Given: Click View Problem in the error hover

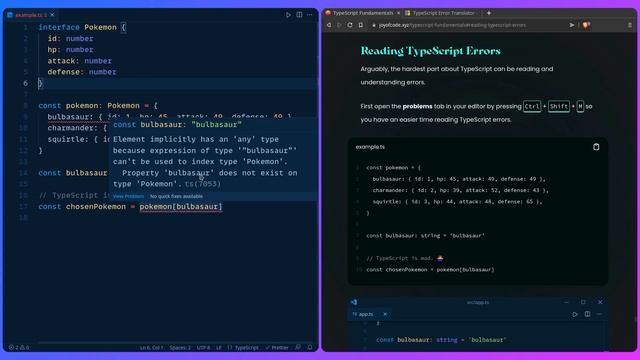Looking at the screenshot, I should (128, 196).
